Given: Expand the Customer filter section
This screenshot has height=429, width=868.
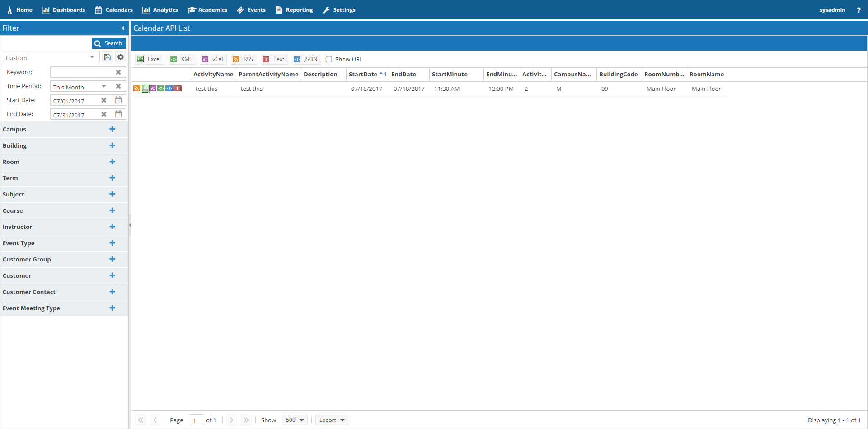Looking at the screenshot, I should click(x=113, y=275).
